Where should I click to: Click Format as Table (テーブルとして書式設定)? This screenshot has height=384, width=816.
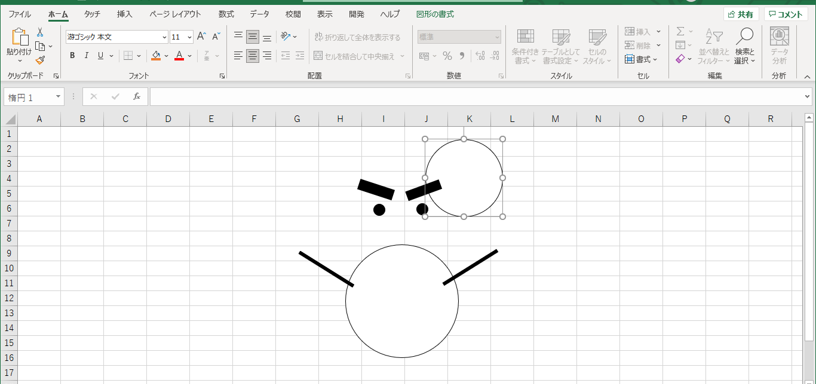[x=560, y=46]
